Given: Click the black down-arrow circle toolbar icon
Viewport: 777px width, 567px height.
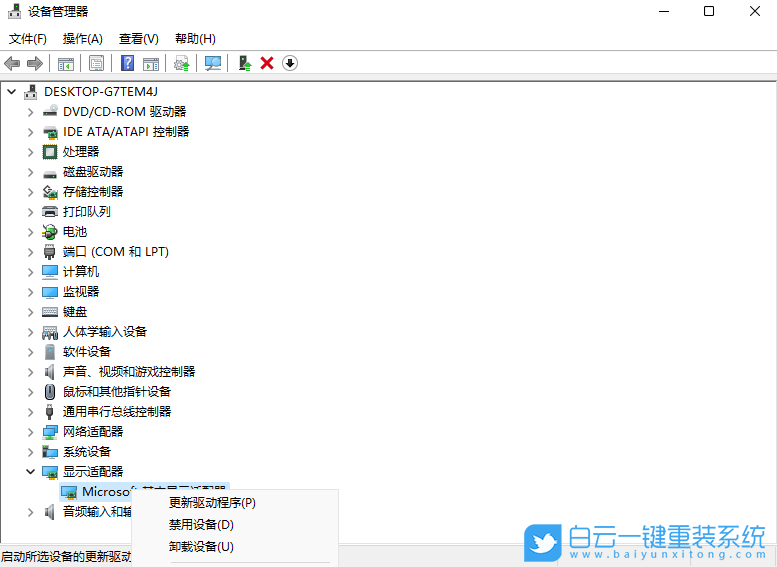Looking at the screenshot, I should [290, 63].
